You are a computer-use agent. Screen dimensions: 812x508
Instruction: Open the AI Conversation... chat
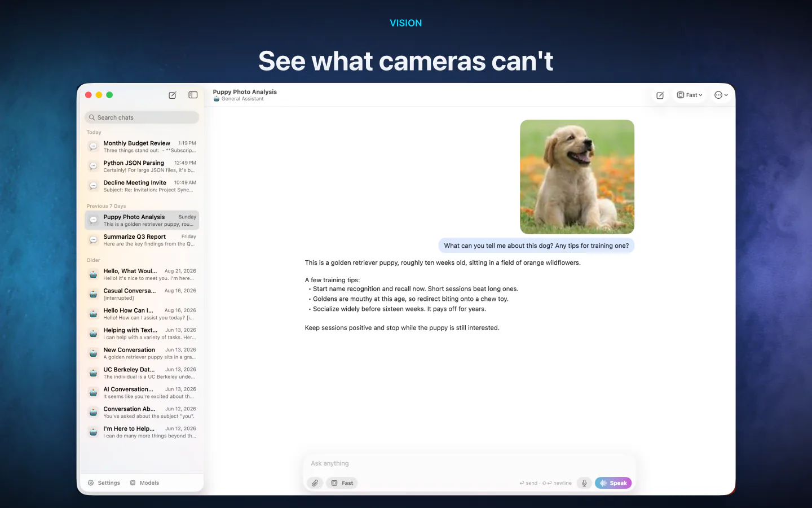142,393
